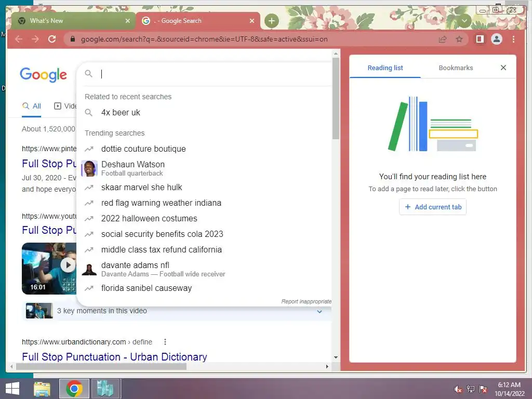The height and width of the screenshot is (399, 532).
Task: Click the network tray icon
Action: [x=471, y=389]
